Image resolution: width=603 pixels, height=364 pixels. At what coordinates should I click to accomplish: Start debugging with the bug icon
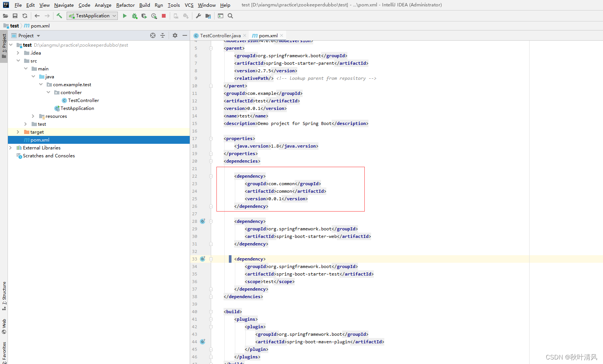[134, 16]
